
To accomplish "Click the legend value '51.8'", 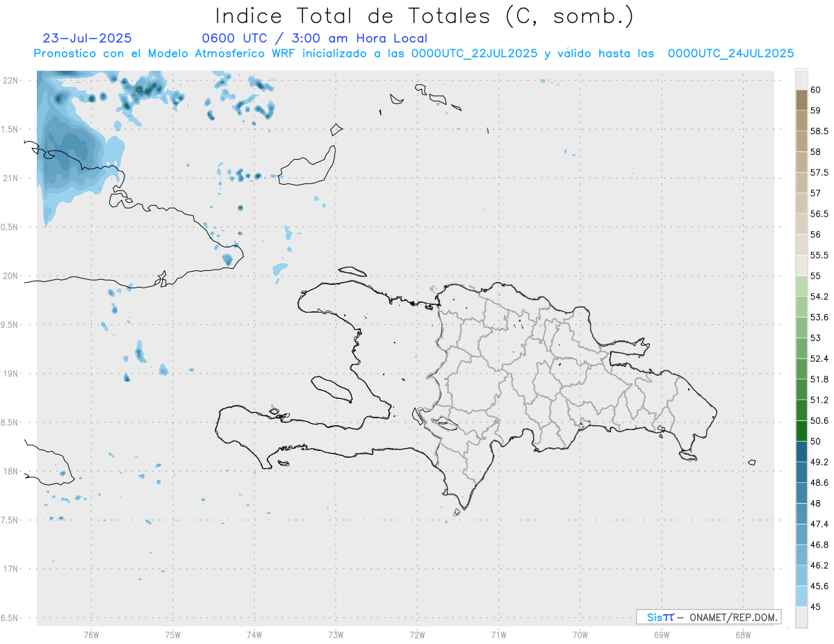I will pyautogui.click(x=819, y=379).
